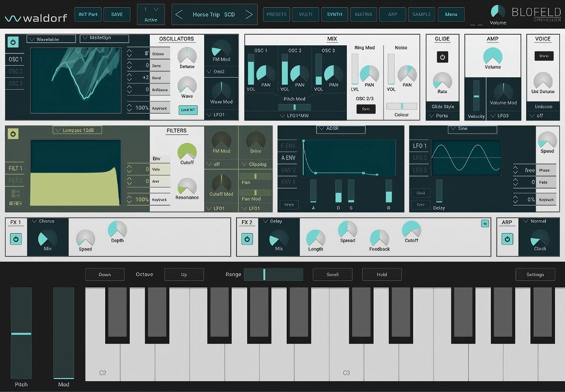
Task: Click the Noise Colour slider
Action: (x=402, y=106)
